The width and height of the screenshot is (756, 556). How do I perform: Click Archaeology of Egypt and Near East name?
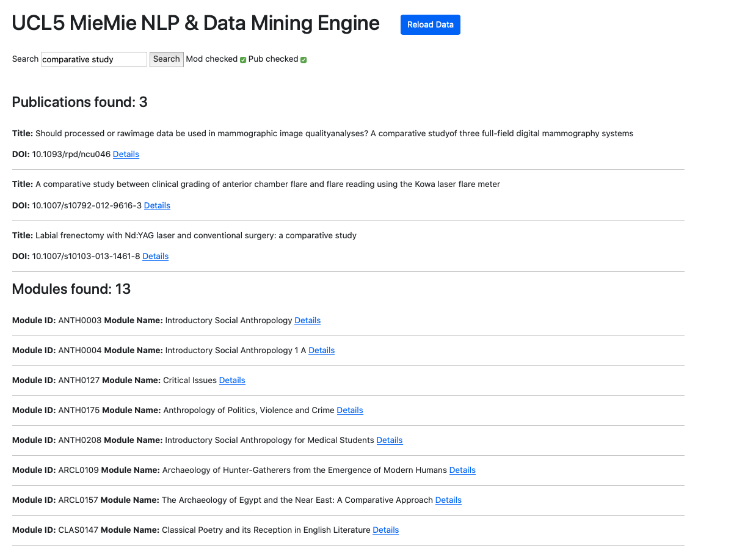coord(297,500)
